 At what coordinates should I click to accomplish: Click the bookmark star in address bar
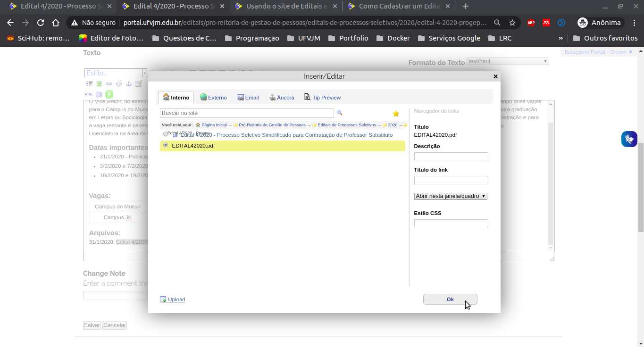point(512,23)
